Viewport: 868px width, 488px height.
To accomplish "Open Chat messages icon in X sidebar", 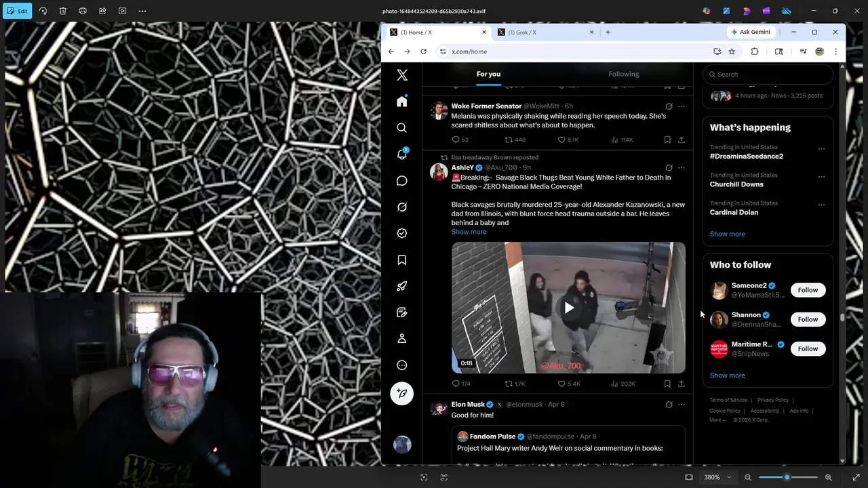I will coord(402,181).
